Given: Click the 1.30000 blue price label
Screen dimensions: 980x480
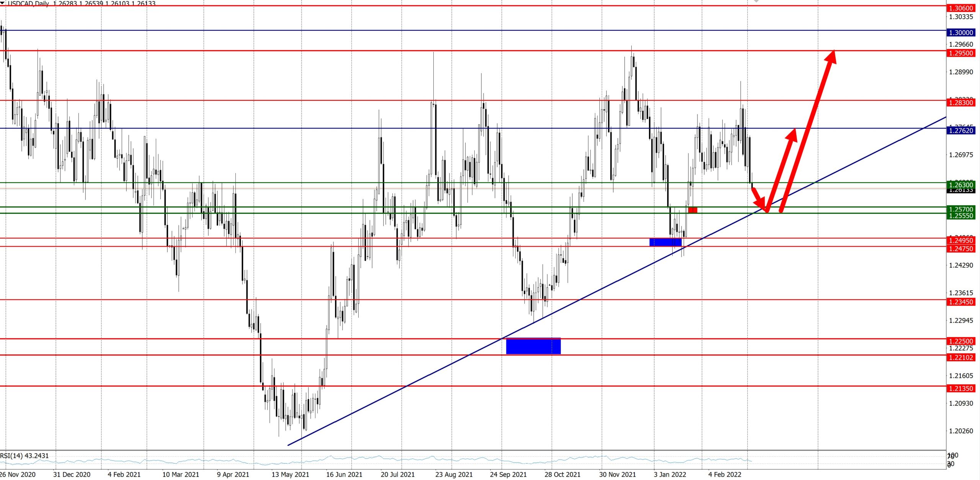Looking at the screenshot, I should (x=960, y=33).
